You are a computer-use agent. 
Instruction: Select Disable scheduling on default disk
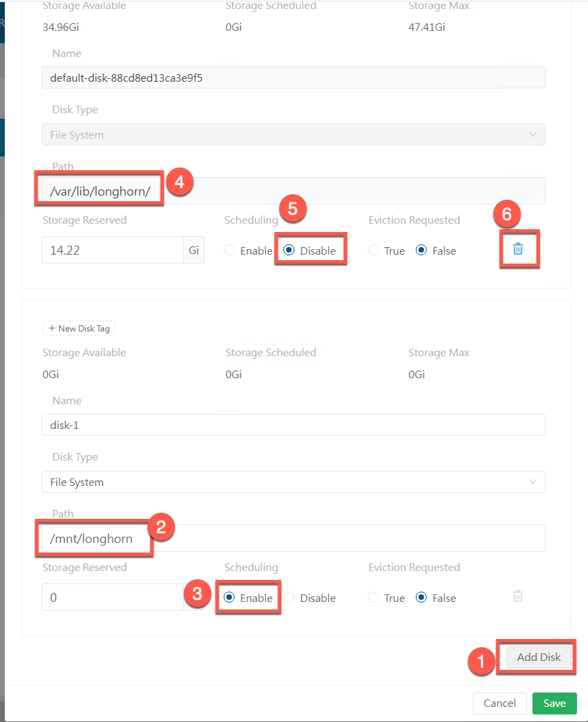tap(289, 251)
